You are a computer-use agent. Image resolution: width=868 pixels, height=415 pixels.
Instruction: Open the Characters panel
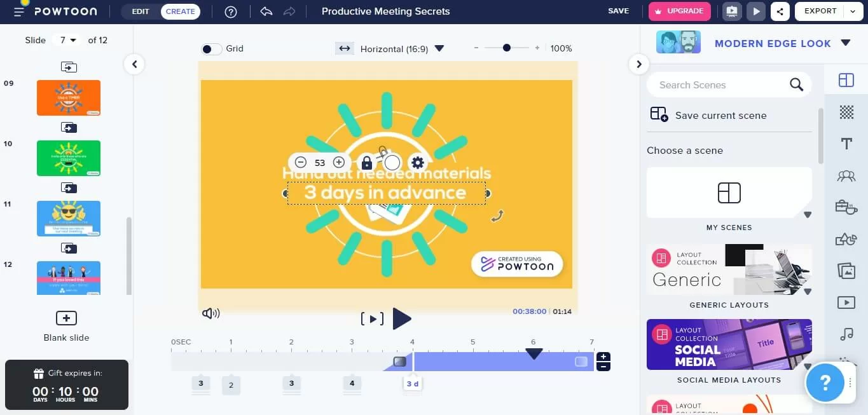point(846,176)
